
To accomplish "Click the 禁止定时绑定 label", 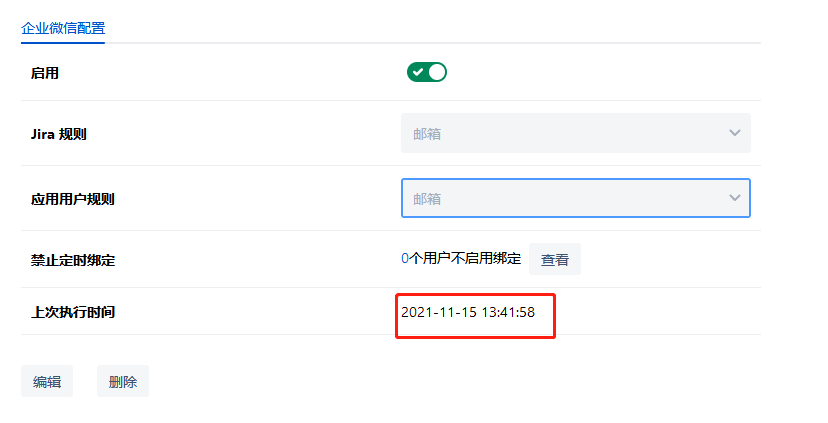I will (x=73, y=260).
